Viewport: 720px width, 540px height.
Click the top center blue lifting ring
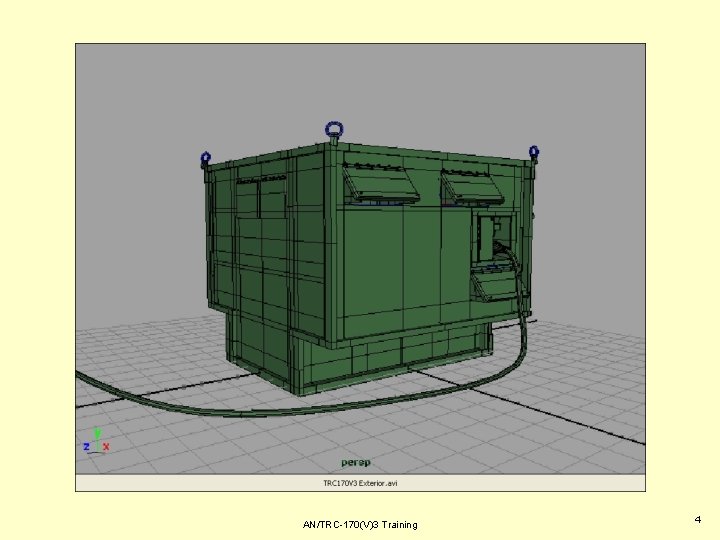(334, 129)
